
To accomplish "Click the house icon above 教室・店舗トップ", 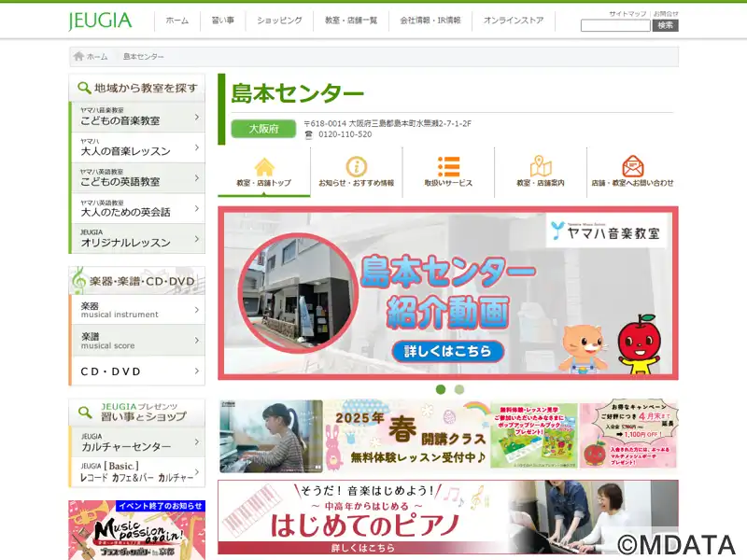I will (264, 167).
